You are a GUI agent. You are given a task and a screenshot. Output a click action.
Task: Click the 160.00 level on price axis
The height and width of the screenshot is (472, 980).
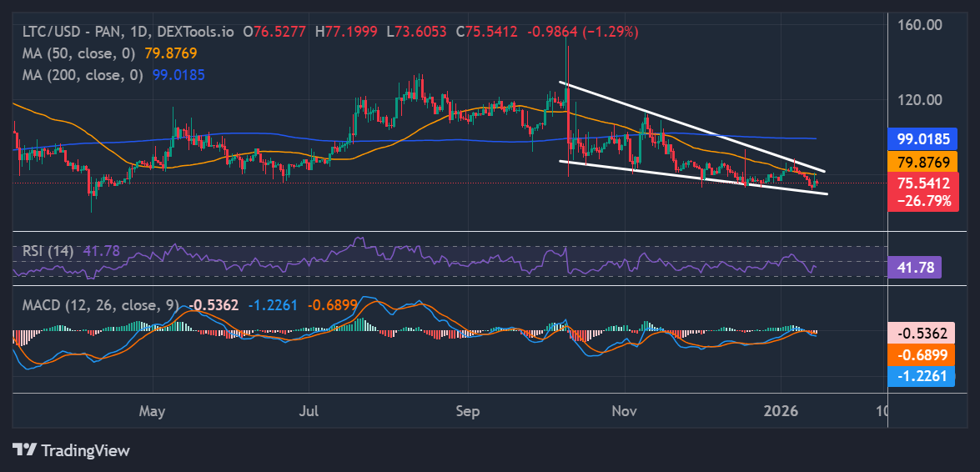(922, 25)
